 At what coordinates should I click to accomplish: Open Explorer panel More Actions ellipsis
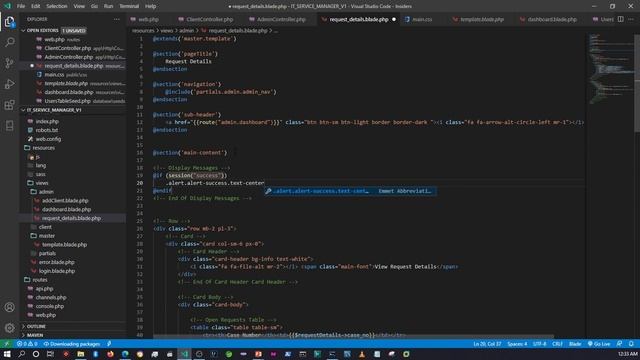point(117,19)
